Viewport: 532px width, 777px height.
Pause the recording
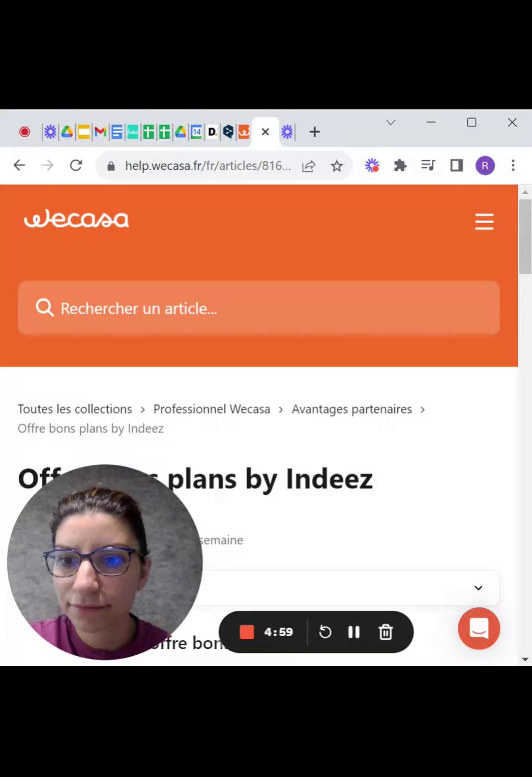(354, 632)
